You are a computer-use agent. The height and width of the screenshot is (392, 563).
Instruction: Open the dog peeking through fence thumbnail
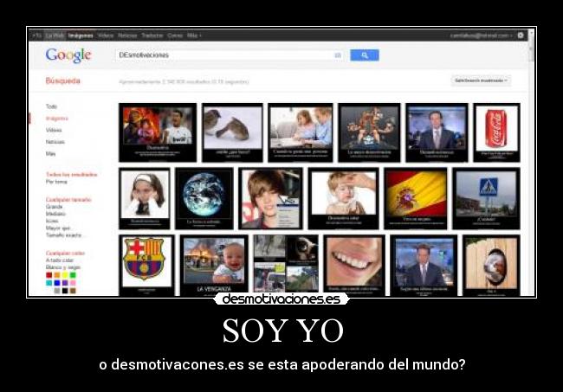click(x=491, y=266)
